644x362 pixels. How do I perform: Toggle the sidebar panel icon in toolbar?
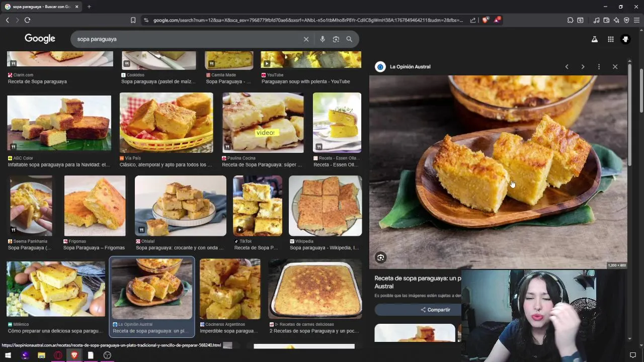pos(580,20)
